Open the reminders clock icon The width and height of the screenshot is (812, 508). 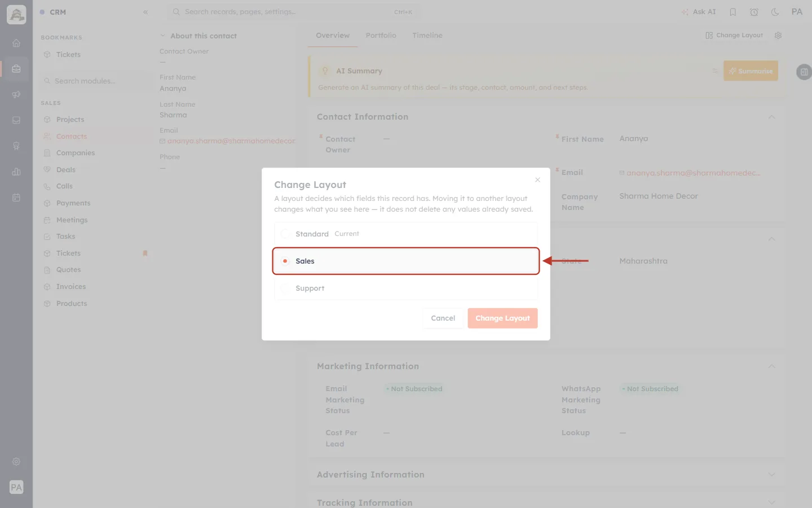(x=754, y=12)
